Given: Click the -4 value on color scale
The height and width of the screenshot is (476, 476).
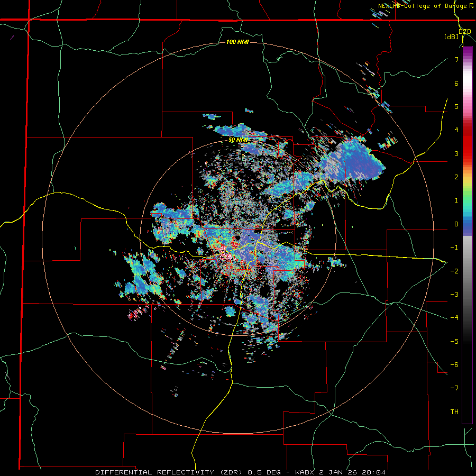Looking at the screenshot, I should click(454, 318).
